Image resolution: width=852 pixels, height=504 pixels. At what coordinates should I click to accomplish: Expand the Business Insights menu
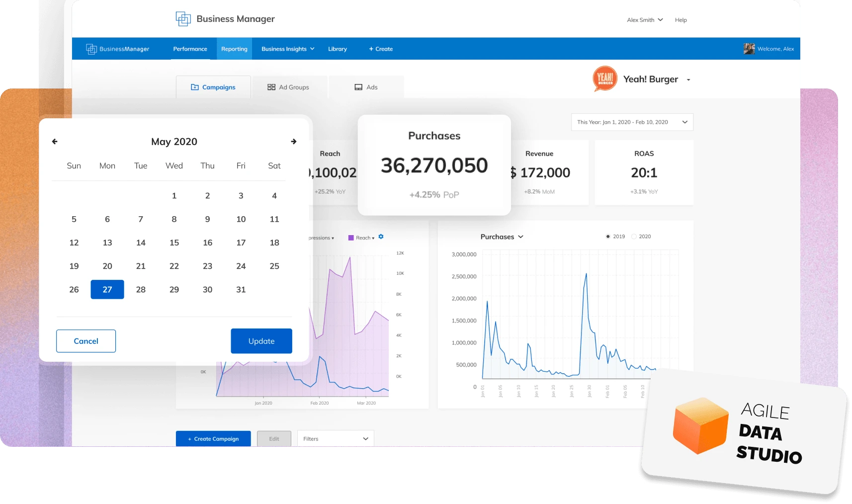point(287,49)
